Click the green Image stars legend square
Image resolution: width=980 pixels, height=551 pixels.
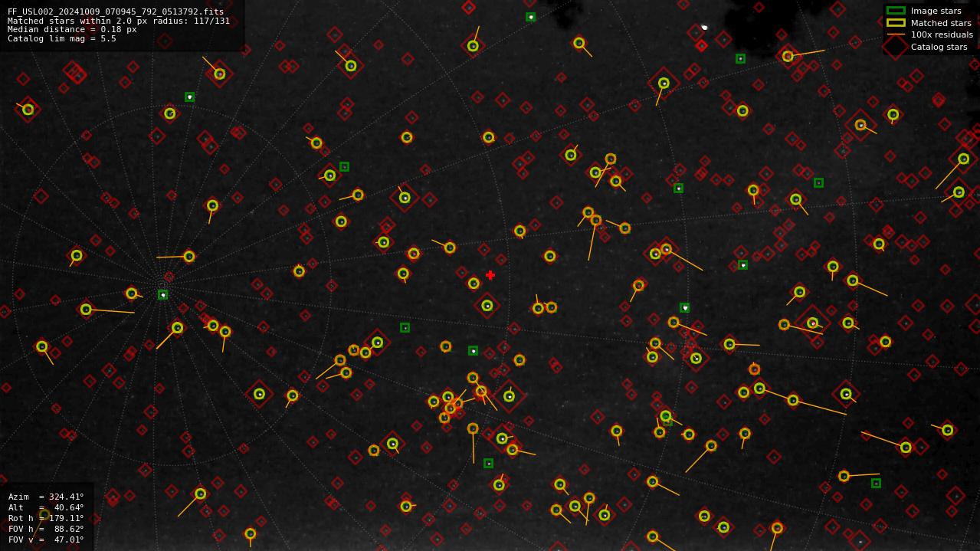click(x=896, y=11)
